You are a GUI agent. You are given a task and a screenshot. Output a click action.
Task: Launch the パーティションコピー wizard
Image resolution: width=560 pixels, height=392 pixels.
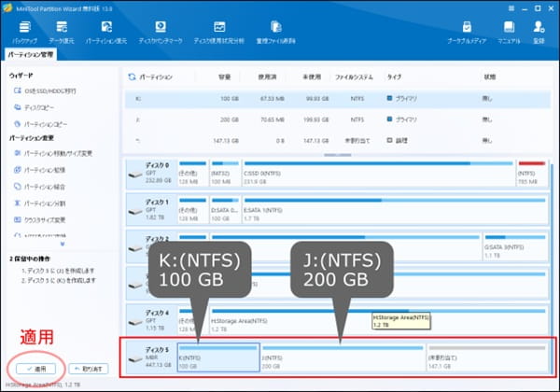coord(40,124)
